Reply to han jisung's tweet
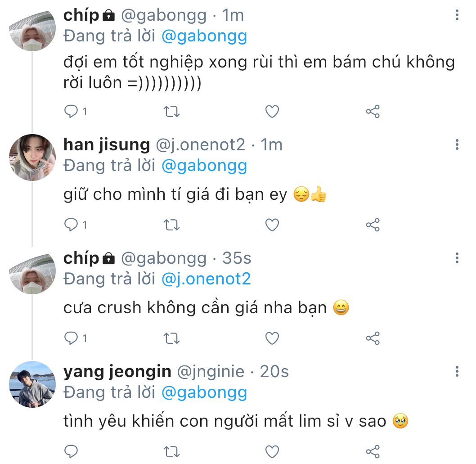This screenshot has width=476, height=464. (x=71, y=224)
